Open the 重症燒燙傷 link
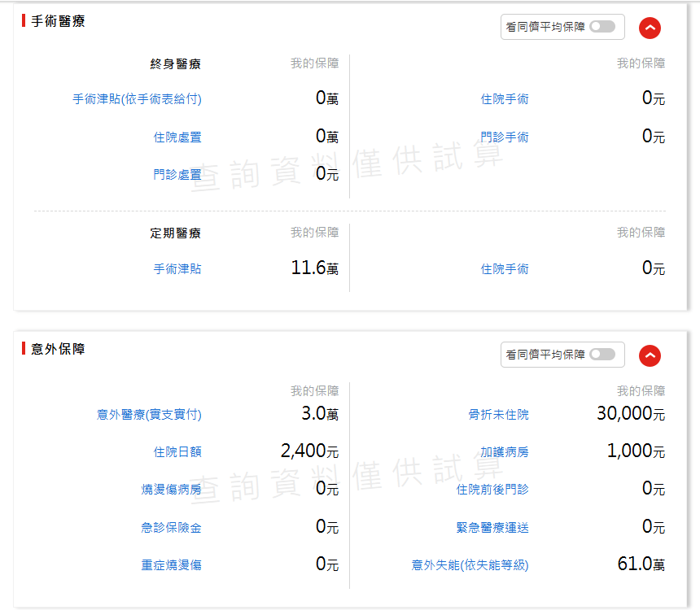The height and width of the screenshot is (610, 700). tap(171, 565)
